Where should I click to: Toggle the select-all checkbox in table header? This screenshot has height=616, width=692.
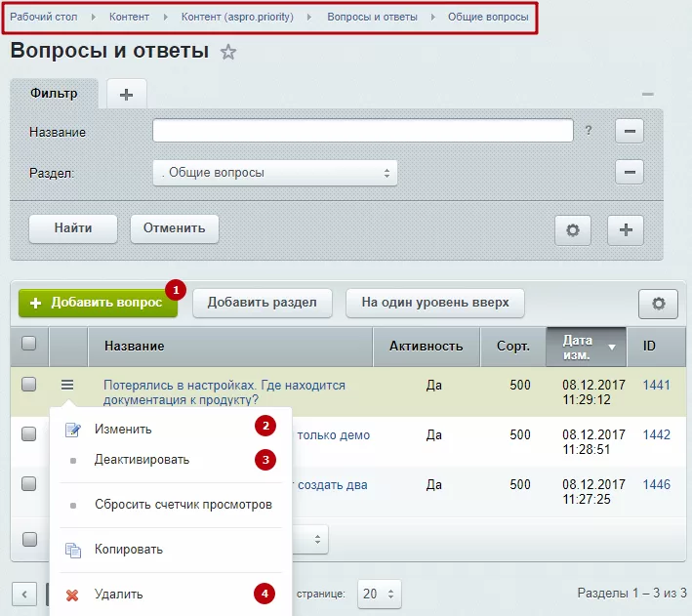tap(29, 343)
